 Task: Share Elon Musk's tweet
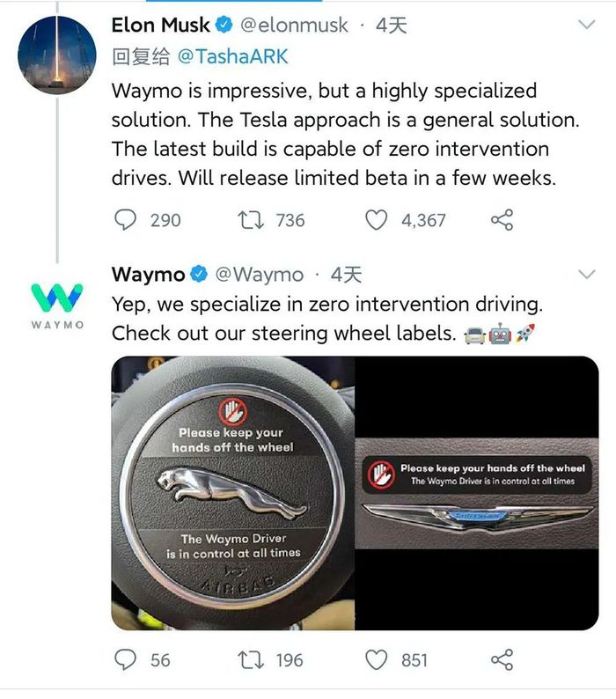point(502,220)
